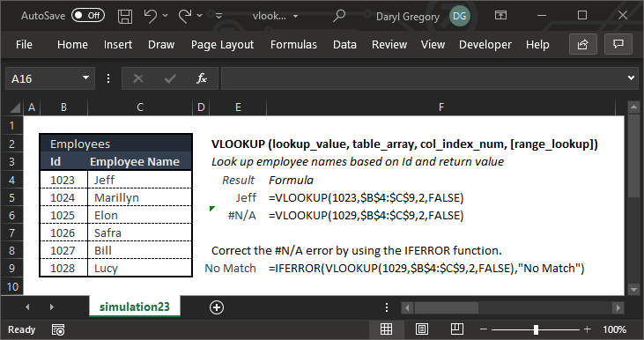The height and width of the screenshot is (340, 644).
Task: Switch to the Draw tab
Action: pos(161,44)
